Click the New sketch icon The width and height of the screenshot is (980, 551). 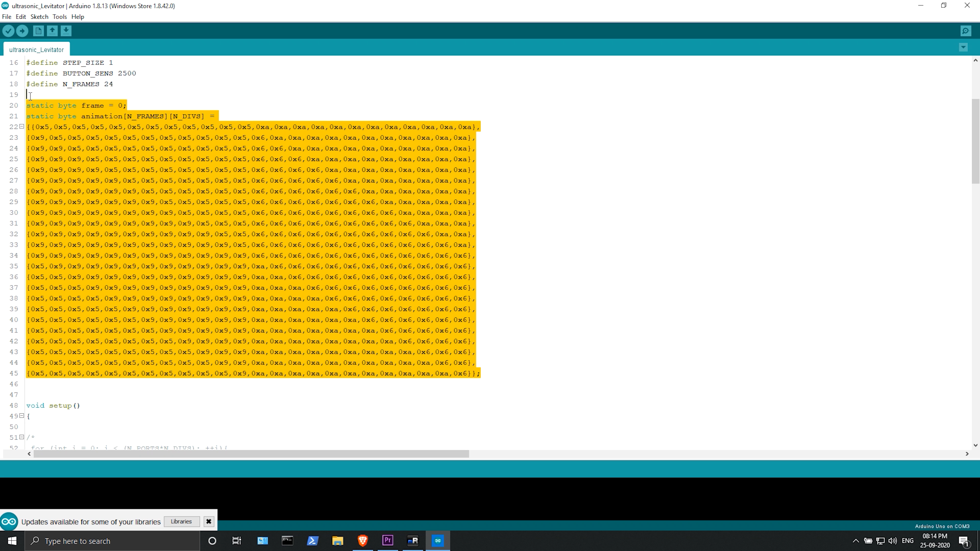coord(38,31)
